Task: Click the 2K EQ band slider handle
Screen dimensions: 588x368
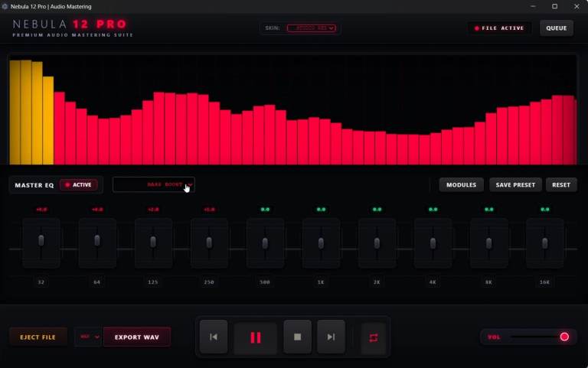Action: [x=377, y=243]
